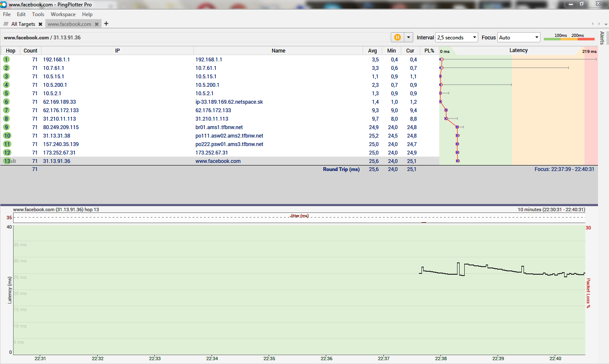This screenshot has width=609, height=364.
Task: Open the dropdown arrow beside the pause button
Action: click(x=408, y=37)
